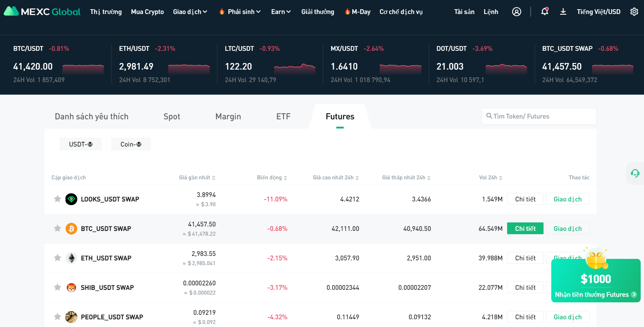Open the BTC_USDT SWAP ticker card
This screenshot has height=327, width=644.
pos(588,64)
